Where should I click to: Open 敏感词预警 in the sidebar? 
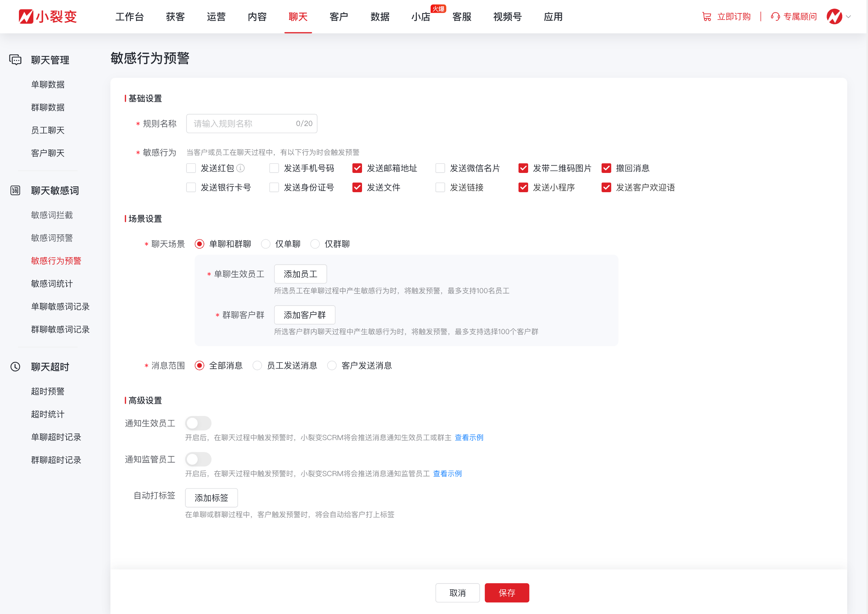click(x=52, y=238)
